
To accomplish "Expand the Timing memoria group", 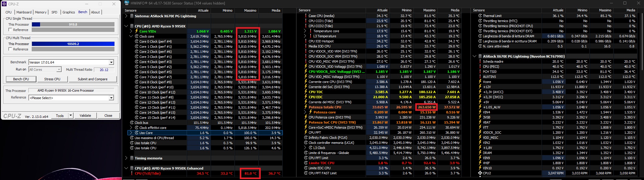I will coord(126,158).
